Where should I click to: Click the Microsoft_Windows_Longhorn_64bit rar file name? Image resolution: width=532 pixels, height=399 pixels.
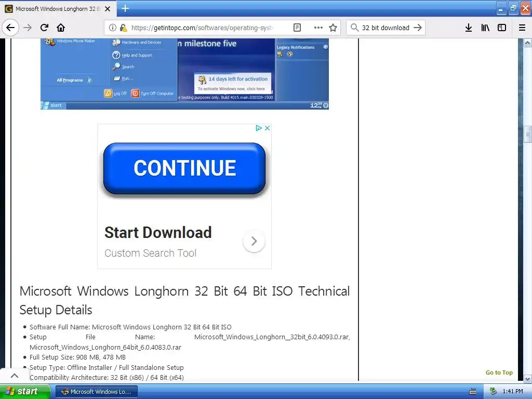point(105,348)
